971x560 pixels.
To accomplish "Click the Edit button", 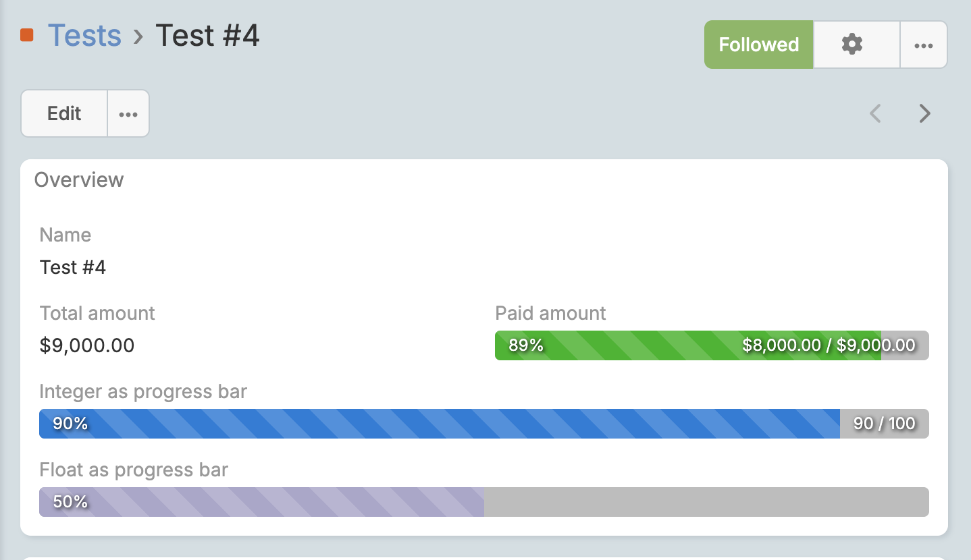I will click(63, 113).
